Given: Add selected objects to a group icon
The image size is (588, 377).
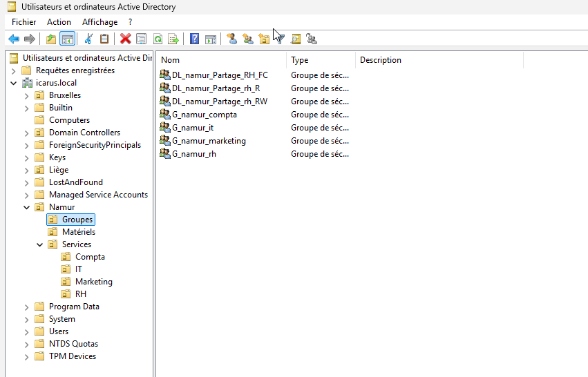Looking at the screenshot, I should (312, 39).
